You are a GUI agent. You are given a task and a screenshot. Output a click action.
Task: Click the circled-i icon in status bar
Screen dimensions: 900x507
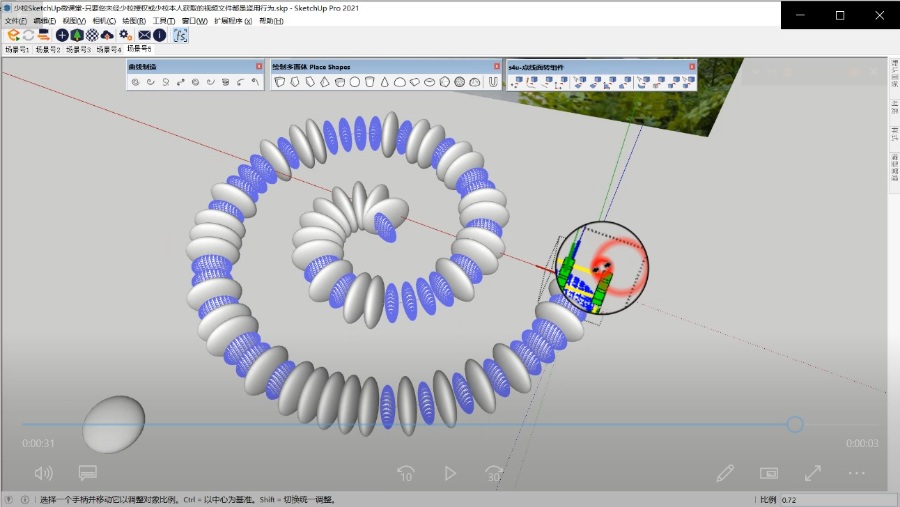click(x=25, y=500)
